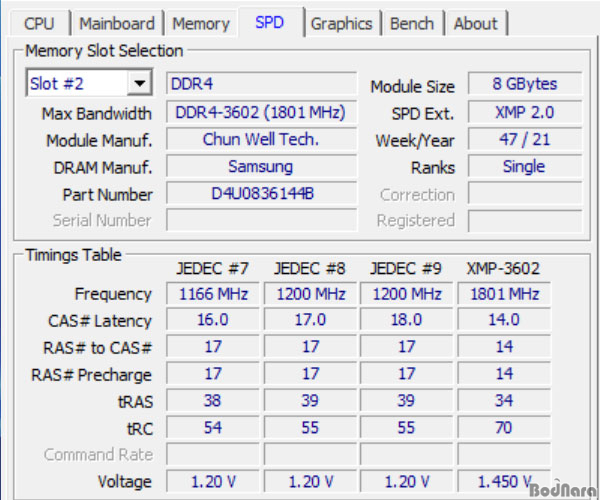Click the XMP 2.0 SPD Ext. value
This screenshot has width=600, height=500.
pyautogui.click(x=525, y=112)
